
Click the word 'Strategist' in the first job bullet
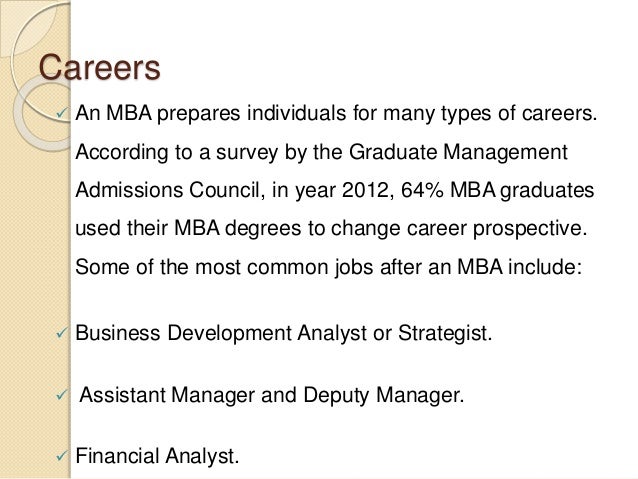(443, 333)
